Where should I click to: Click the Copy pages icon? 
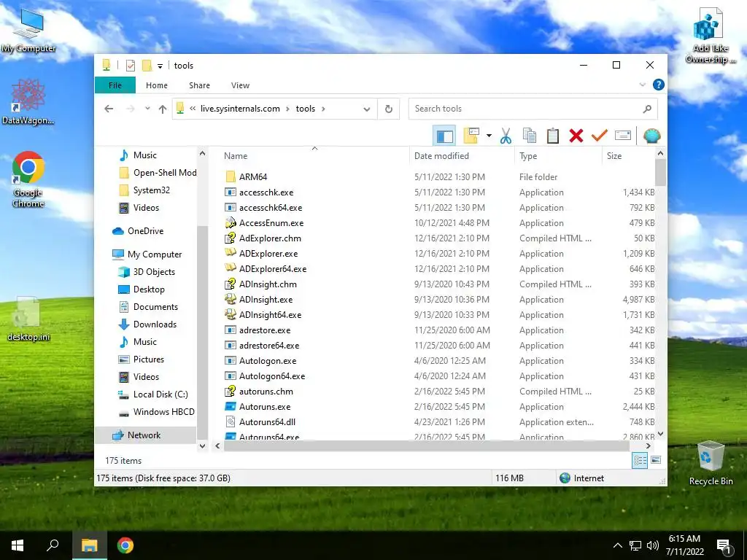(x=530, y=136)
